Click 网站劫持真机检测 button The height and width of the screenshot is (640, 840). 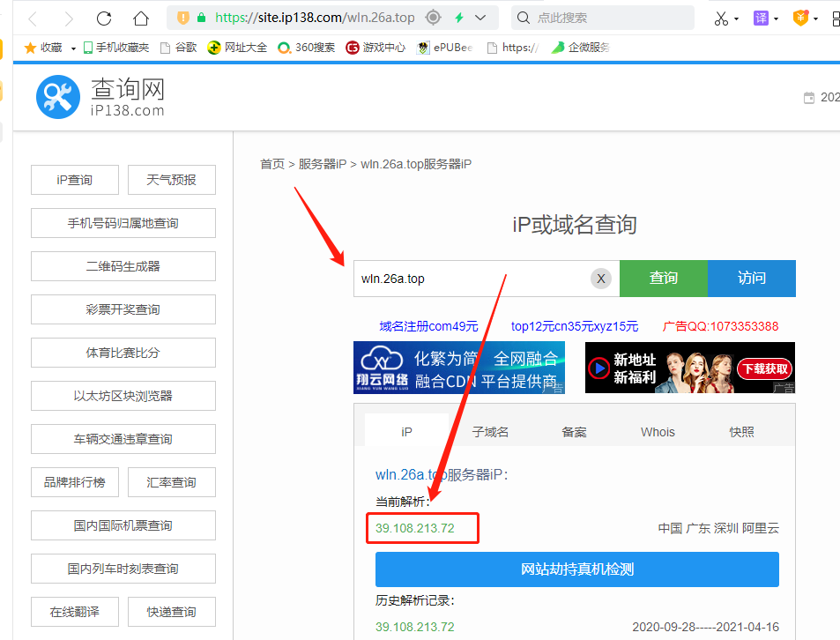576,569
